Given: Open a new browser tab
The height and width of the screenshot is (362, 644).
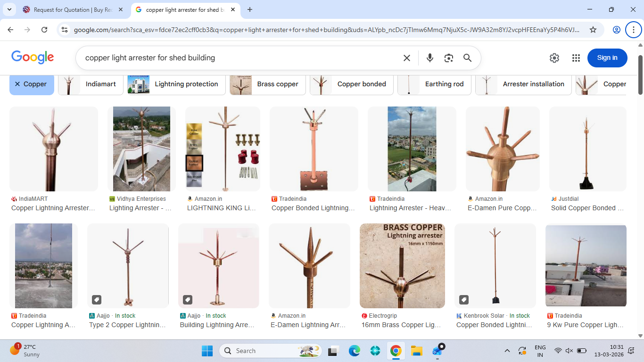Looking at the screenshot, I should (250, 9).
